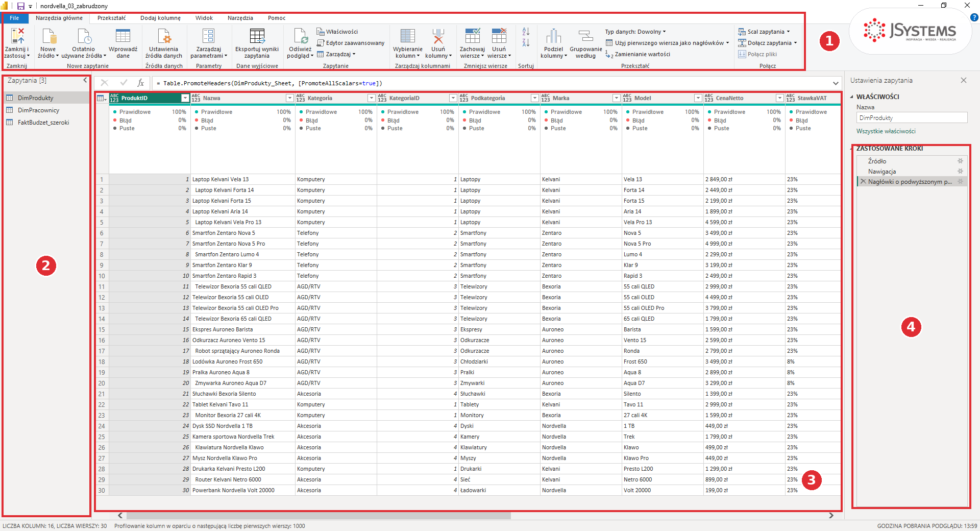
Task: Switch to the Przekształć tab
Action: (x=111, y=18)
